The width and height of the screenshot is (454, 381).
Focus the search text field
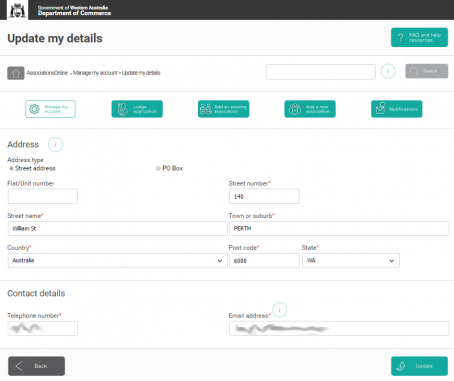point(321,72)
